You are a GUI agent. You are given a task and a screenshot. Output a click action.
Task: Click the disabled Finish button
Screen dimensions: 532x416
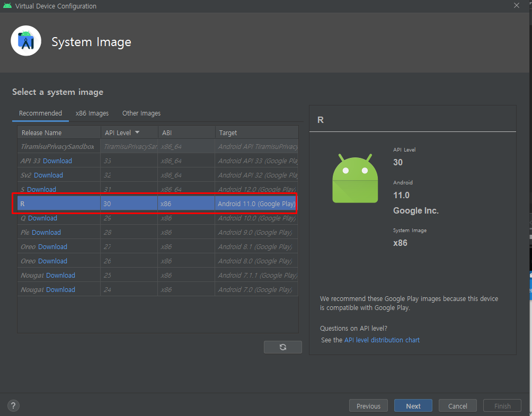pos(502,406)
